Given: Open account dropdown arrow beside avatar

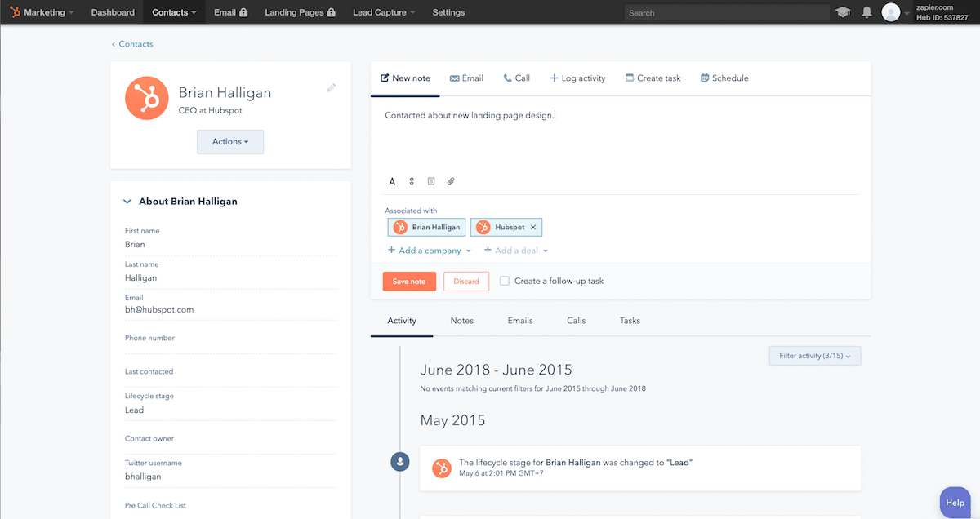Looking at the screenshot, I should tap(906, 13).
